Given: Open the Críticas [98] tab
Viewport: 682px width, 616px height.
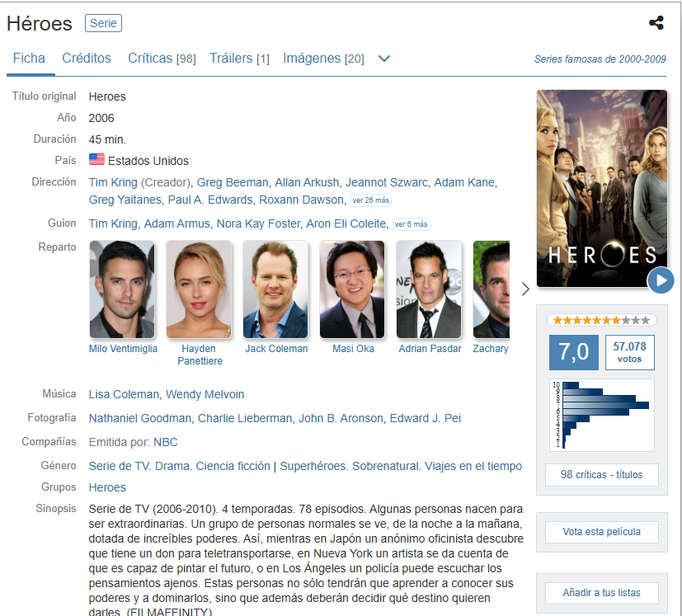Looking at the screenshot, I should point(162,59).
